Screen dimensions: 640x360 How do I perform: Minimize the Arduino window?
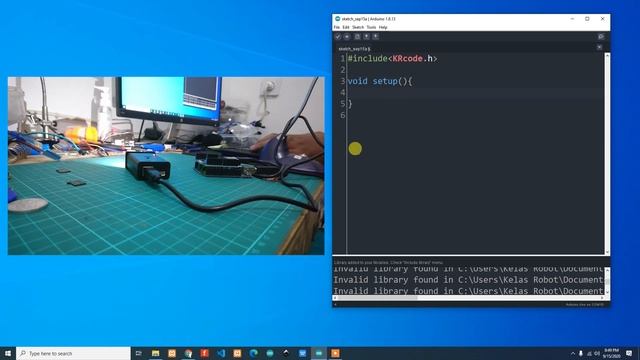(x=572, y=19)
